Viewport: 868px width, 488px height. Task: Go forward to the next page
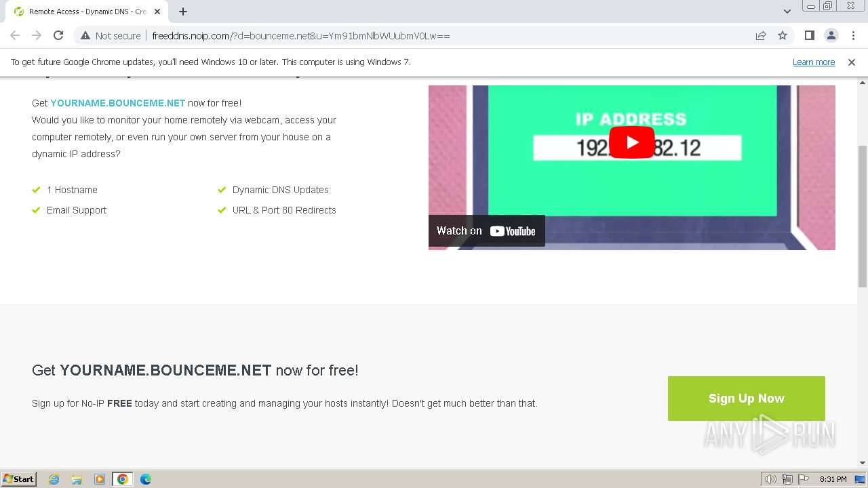click(x=37, y=35)
